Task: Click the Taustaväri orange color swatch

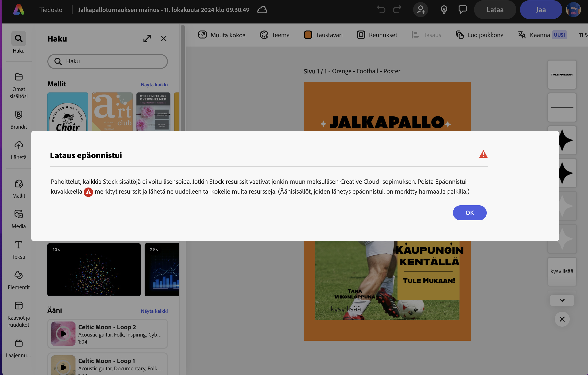Action: tap(308, 35)
